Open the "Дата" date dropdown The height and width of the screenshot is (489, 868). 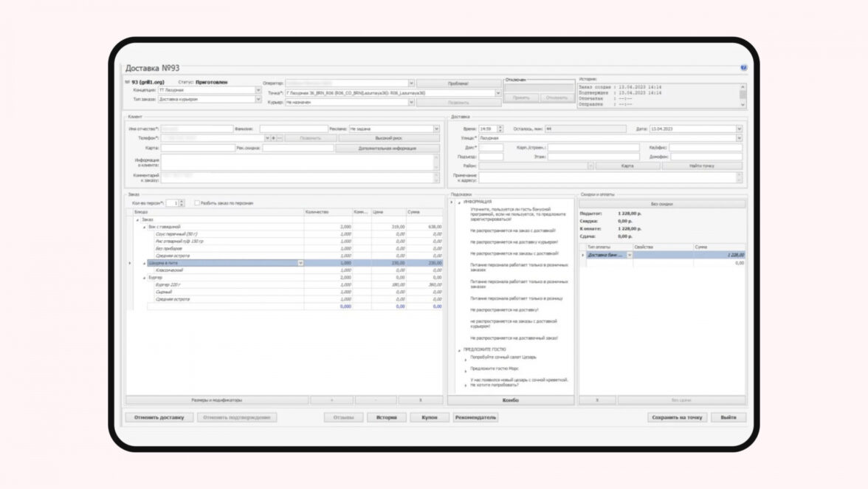(739, 129)
